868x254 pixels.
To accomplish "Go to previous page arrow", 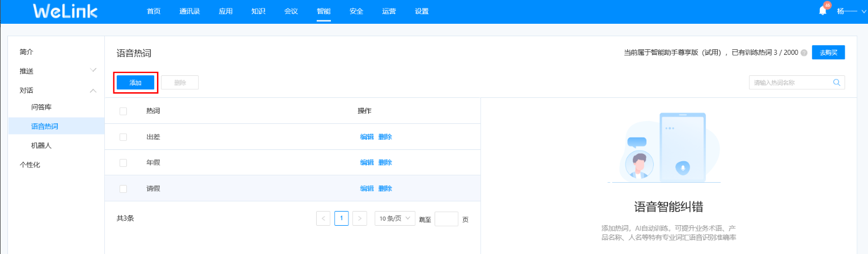I will (x=323, y=218).
